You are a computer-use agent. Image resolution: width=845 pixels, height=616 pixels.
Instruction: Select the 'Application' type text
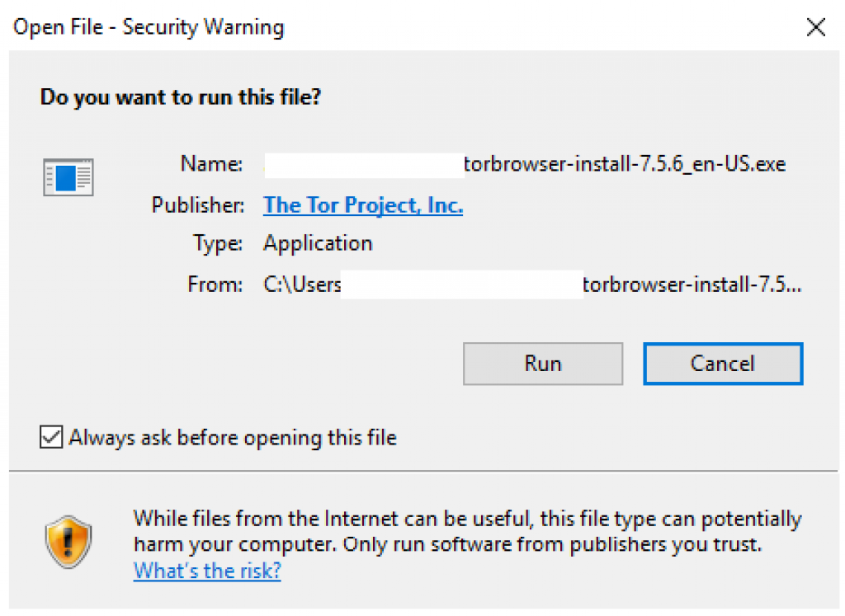tap(318, 243)
